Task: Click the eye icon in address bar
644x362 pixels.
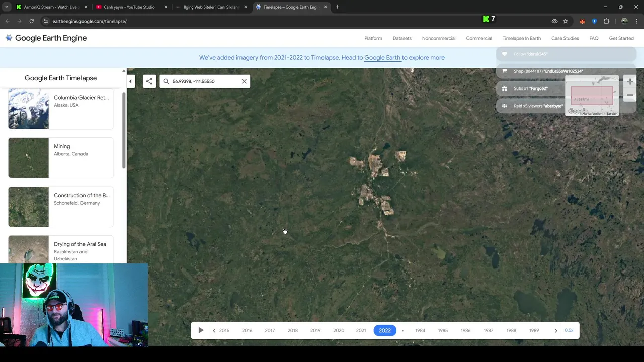Action: coord(554,21)
